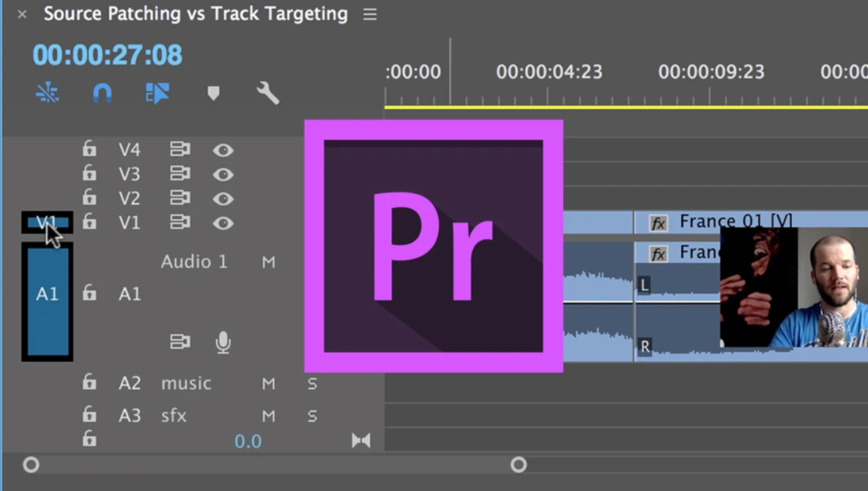Open Timeline Display Settings wrench
This screenshot has height=491, width=868.
[267, 93]
